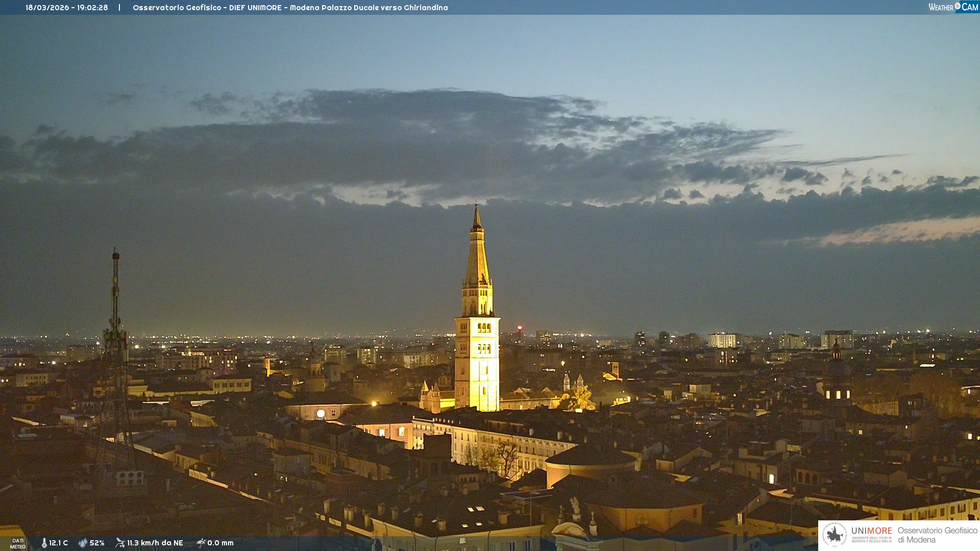Click the camera lens in the WeatherCam logo
The image size is (980, 551).
pyautogui.click(x=958, y=6)
